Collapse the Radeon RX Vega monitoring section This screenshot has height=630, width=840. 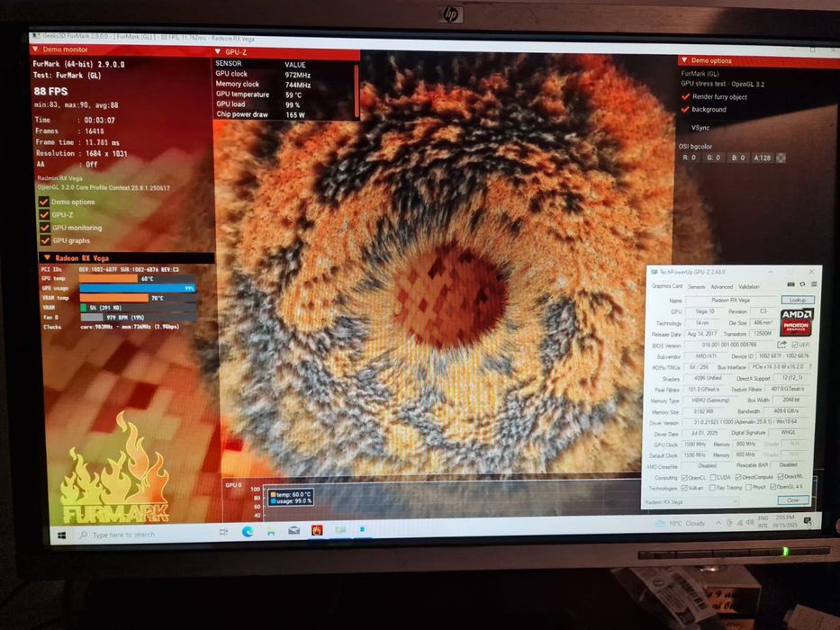pos(47,257)
